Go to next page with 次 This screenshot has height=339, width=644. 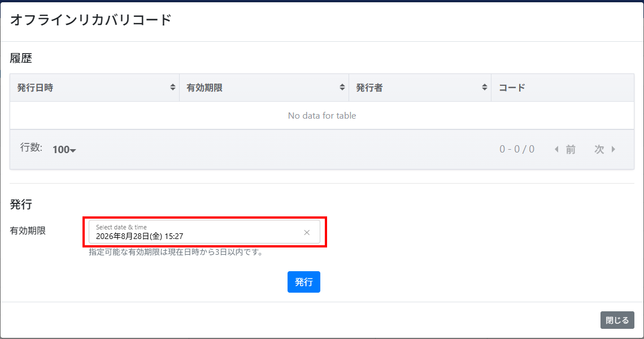604,149
